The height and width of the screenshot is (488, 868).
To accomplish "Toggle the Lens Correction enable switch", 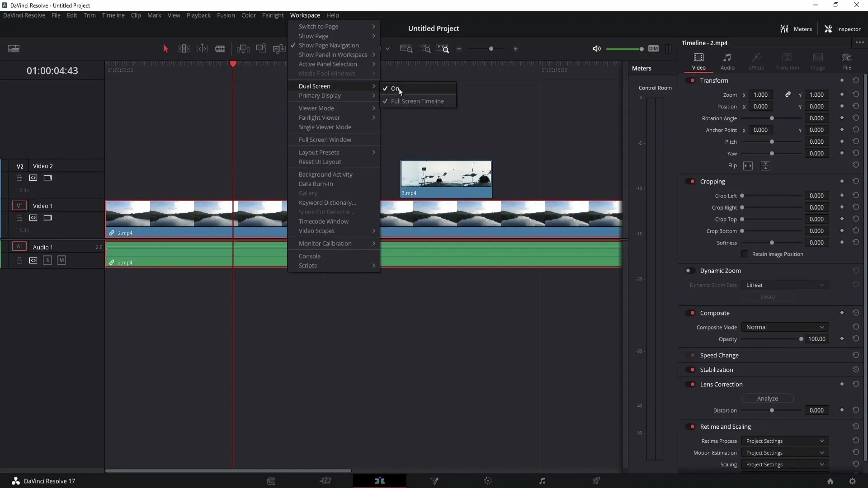I will [x=690, y=385].
